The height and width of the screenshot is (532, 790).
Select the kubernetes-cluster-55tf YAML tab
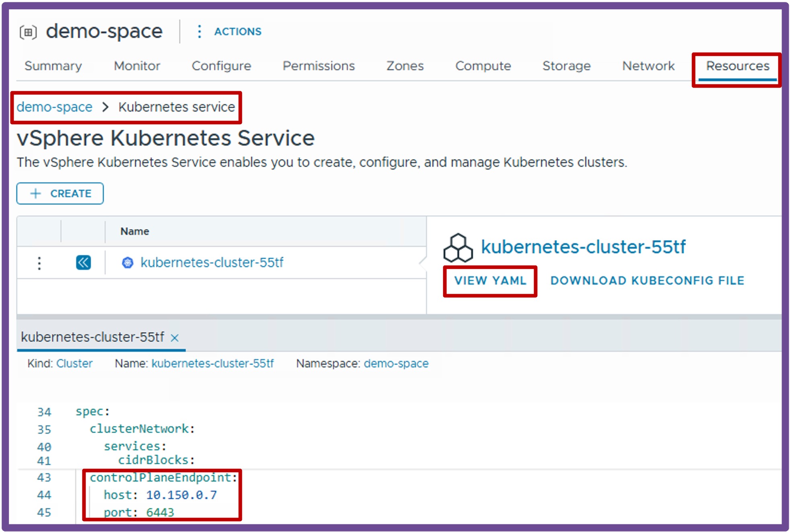tap(92, 337)
